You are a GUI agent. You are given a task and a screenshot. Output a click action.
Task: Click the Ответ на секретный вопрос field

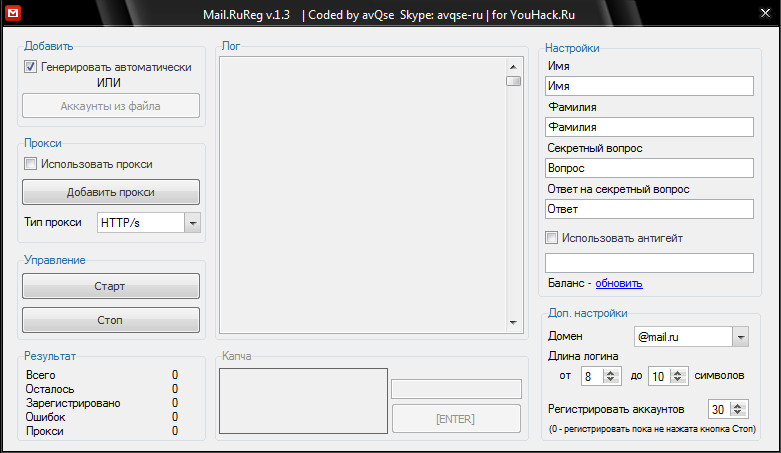click(649, 209)
